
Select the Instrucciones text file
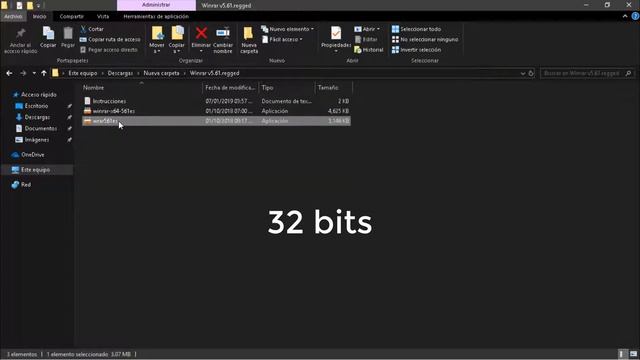(x=216, y=101)
